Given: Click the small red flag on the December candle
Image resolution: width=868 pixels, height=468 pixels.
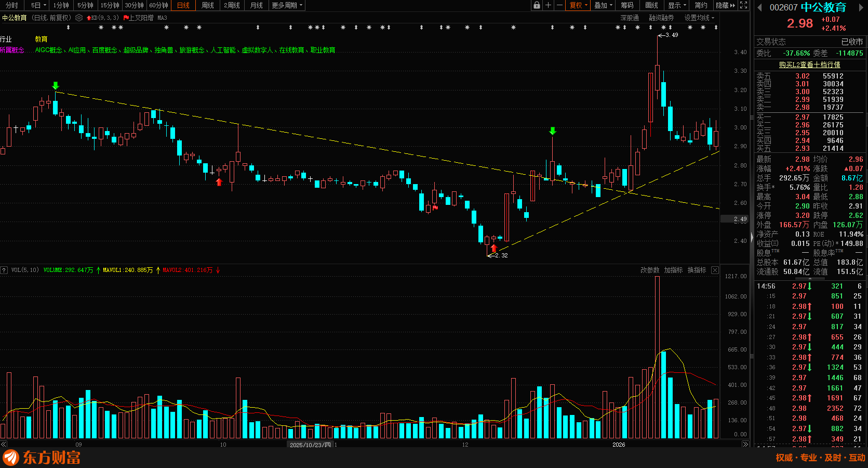Looking at the screenshot, I should (x=435, y=207).
